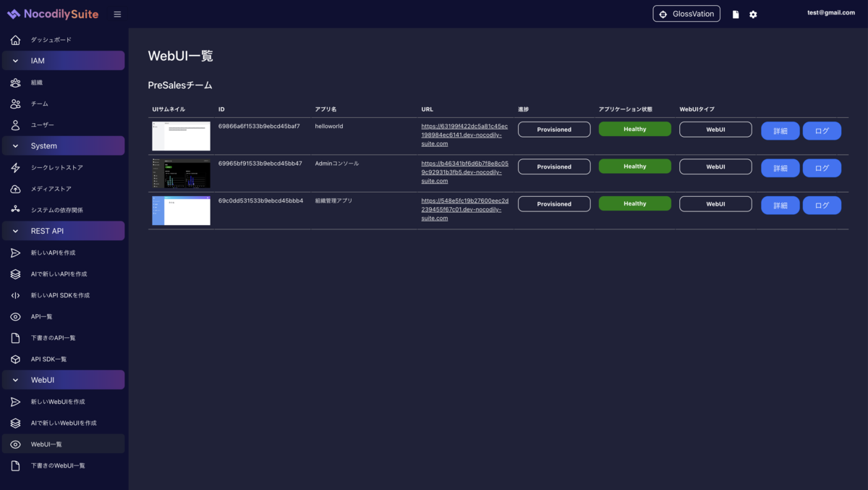Image resolution: width=868 pixels, height=490 pixels.
Task: Click ID 69c0dd531533b9ebcd45bbb4
Action: pyautogui.click(x=260, y=200)
